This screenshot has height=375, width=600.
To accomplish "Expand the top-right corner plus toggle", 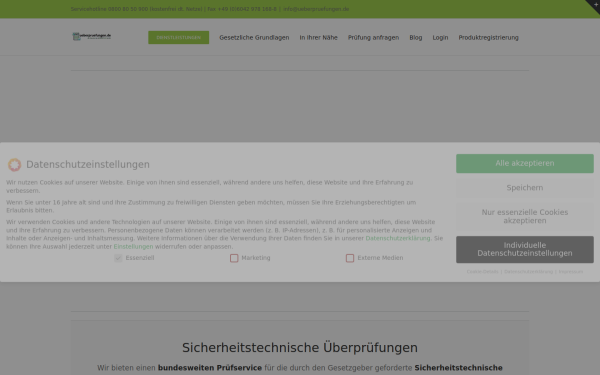I will point(595,5).
